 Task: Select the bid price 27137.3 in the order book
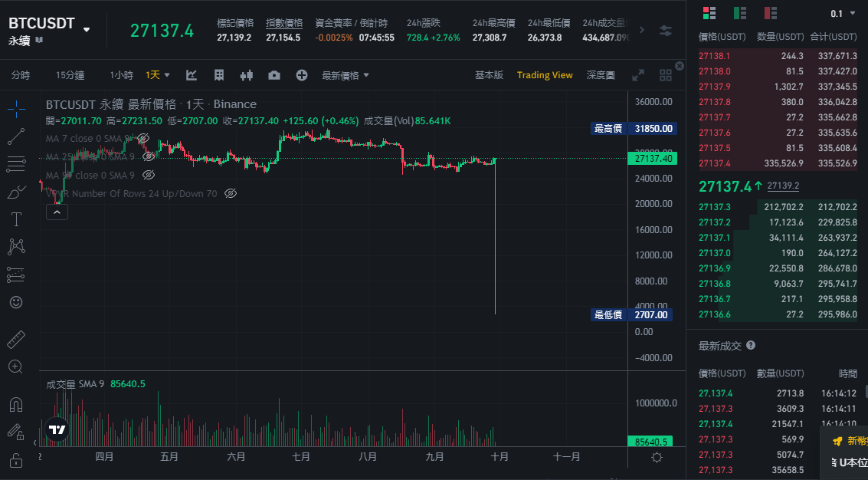715,207
